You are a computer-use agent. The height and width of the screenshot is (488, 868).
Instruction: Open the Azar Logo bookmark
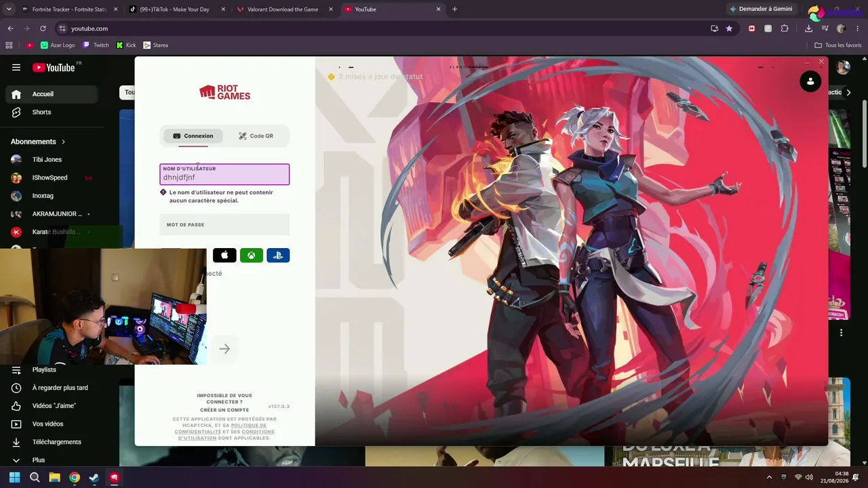[x=58, y=45]
